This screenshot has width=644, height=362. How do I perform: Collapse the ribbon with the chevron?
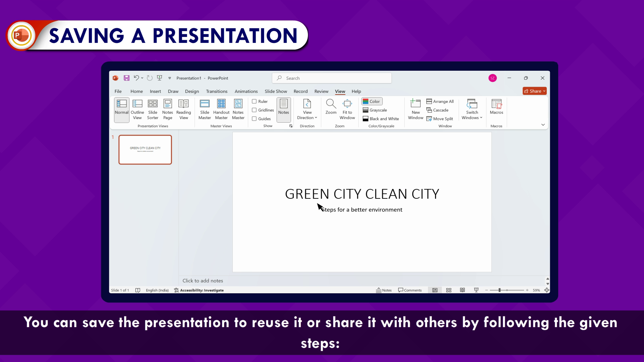point(543,125)
